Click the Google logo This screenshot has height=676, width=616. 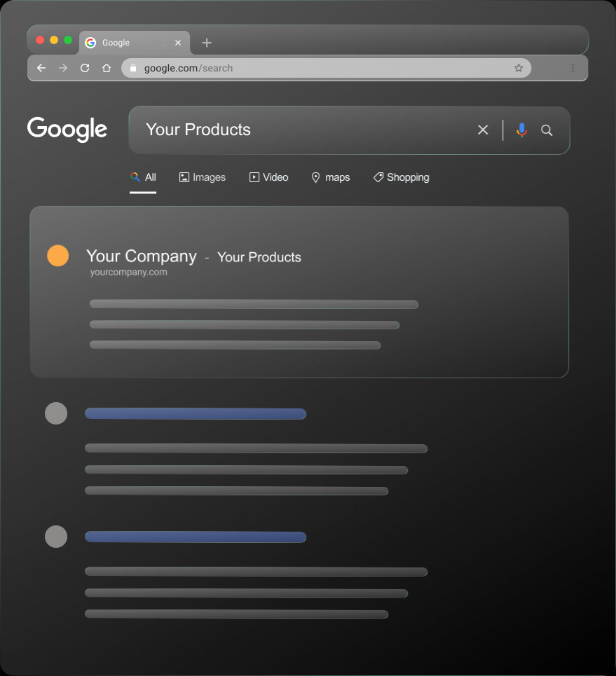pos(67,130)
